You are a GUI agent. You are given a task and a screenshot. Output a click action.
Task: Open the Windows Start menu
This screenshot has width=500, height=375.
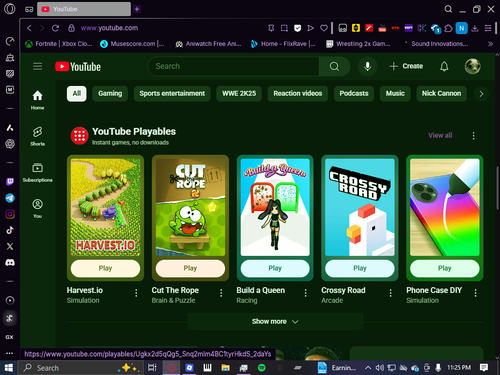[x=9, y=368]
